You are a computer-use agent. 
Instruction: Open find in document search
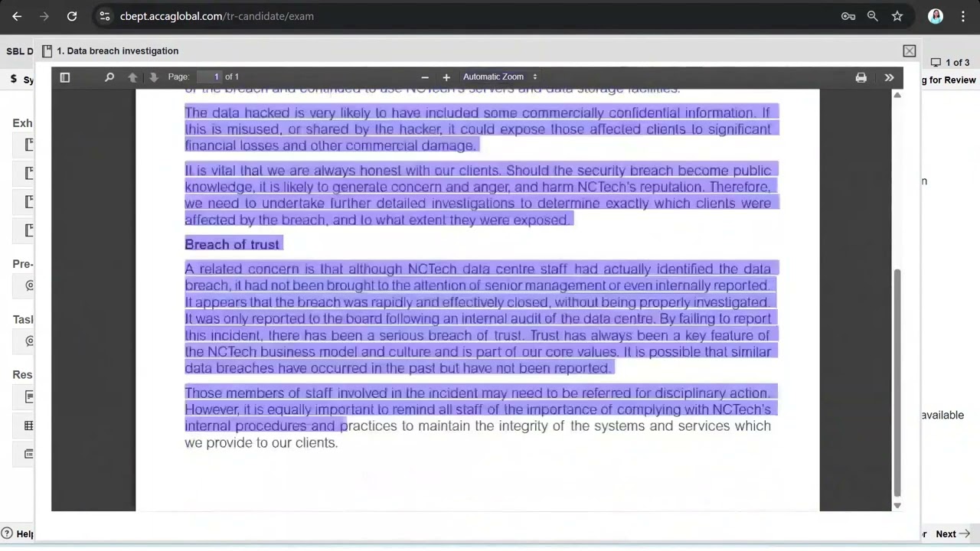(x=109, y=77)
